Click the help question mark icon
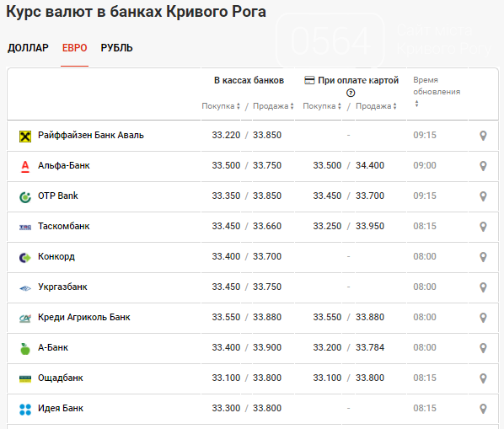504x429 pixels. pyautogui.click(x=351, y=93)
